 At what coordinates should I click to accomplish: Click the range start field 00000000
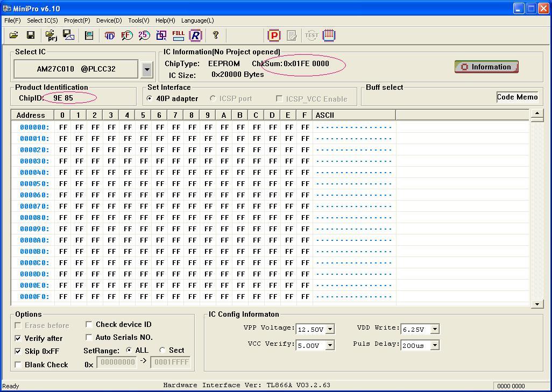pos(118,362)
